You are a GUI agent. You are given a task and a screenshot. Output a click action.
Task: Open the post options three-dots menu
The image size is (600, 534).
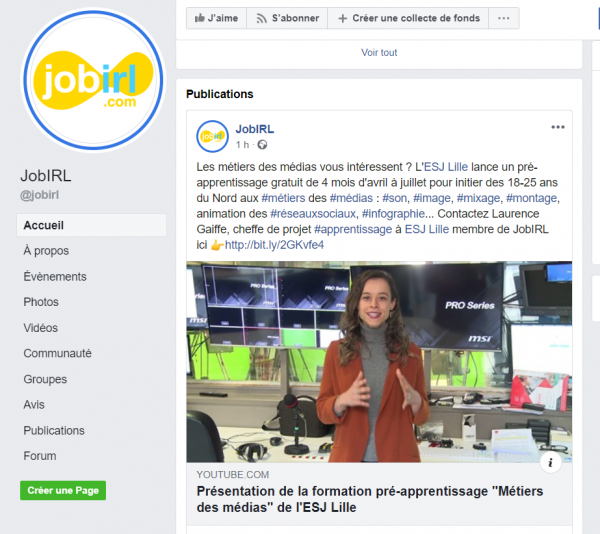558,127
